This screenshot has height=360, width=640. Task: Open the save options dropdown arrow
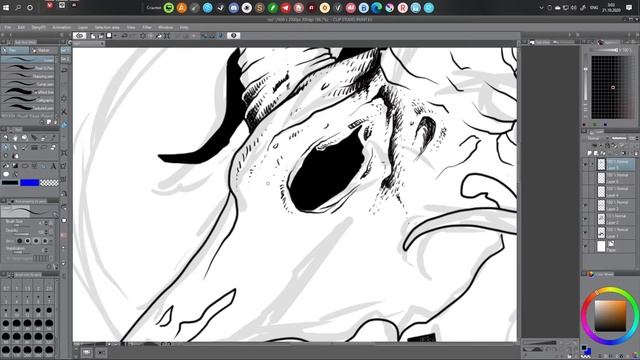(x=116, y=36)
